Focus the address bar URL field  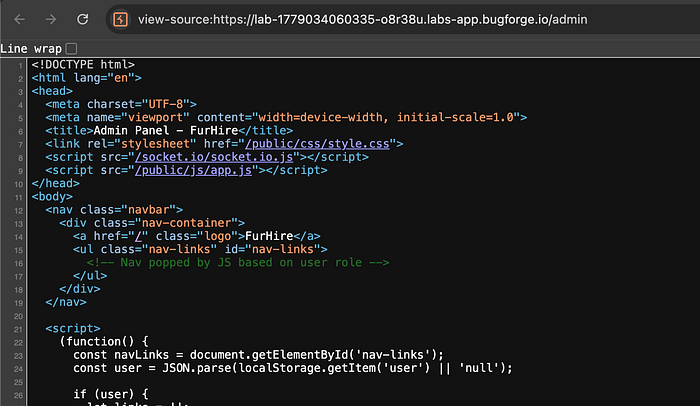pos(362,20)
